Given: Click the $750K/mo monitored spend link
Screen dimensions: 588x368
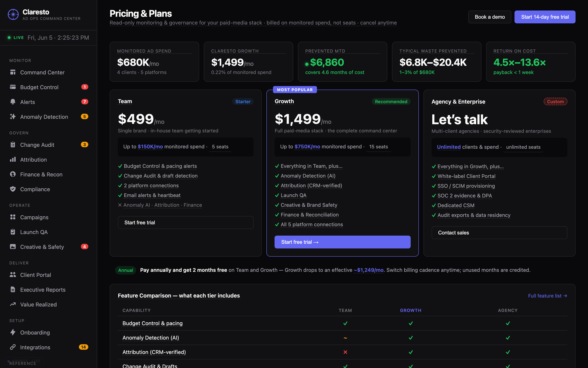Looking at the screenshot, I should tap(307, 146).
